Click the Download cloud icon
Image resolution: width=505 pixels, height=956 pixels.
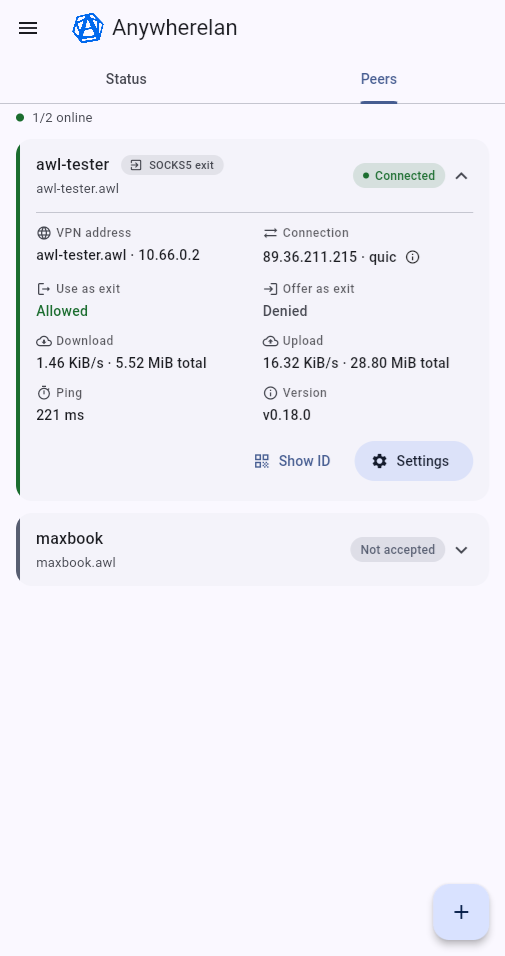tap(44, 341)
